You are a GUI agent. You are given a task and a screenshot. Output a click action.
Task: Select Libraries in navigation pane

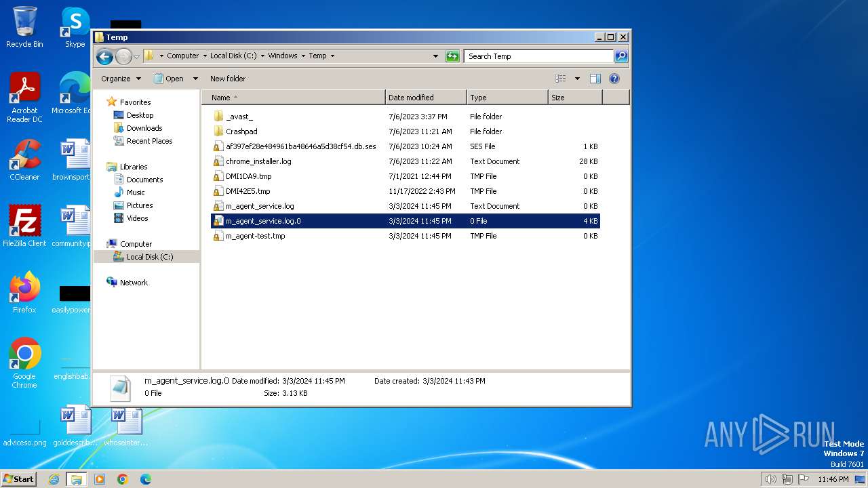134,167
